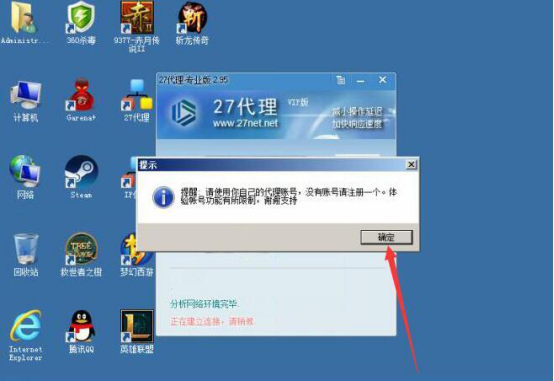Minimize the 27代理 专业版 window

(360, 81)
